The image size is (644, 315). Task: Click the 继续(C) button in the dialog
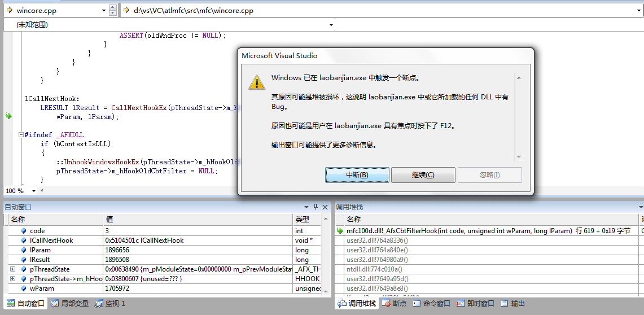click(423, 175)
